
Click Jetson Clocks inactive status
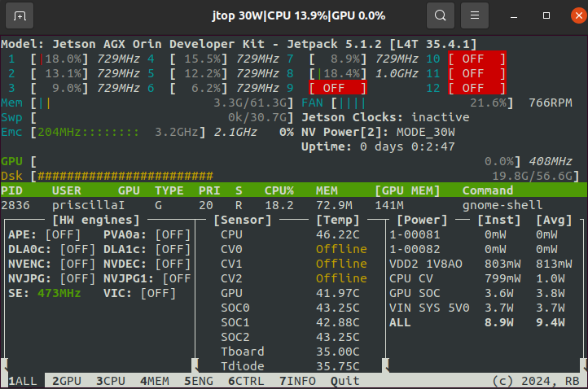coord(385,117)
